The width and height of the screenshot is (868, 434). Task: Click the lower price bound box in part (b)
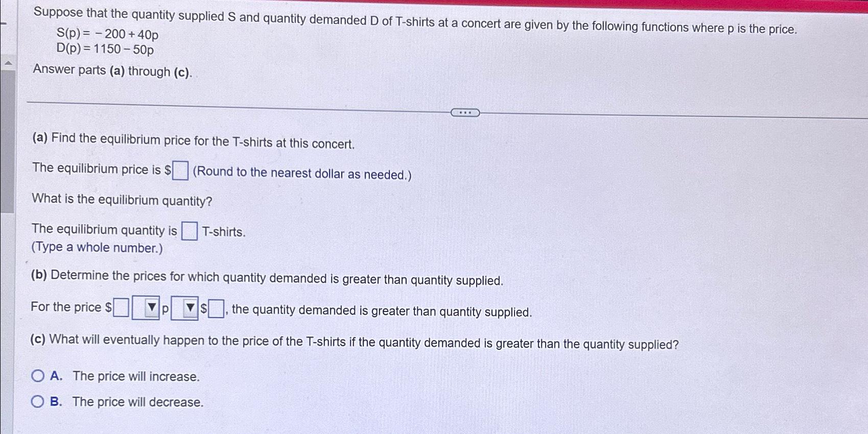121,307
